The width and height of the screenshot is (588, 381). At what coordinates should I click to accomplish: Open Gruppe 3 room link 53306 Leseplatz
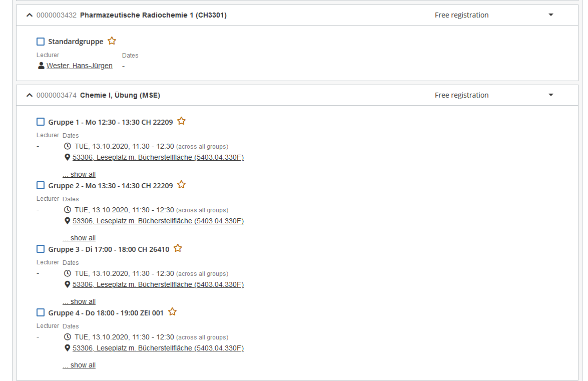click(158, 284)
